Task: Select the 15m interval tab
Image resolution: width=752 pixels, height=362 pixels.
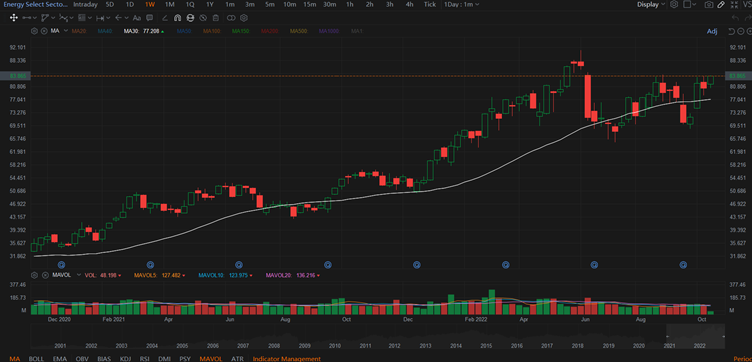Action: (x=310, y=4)
